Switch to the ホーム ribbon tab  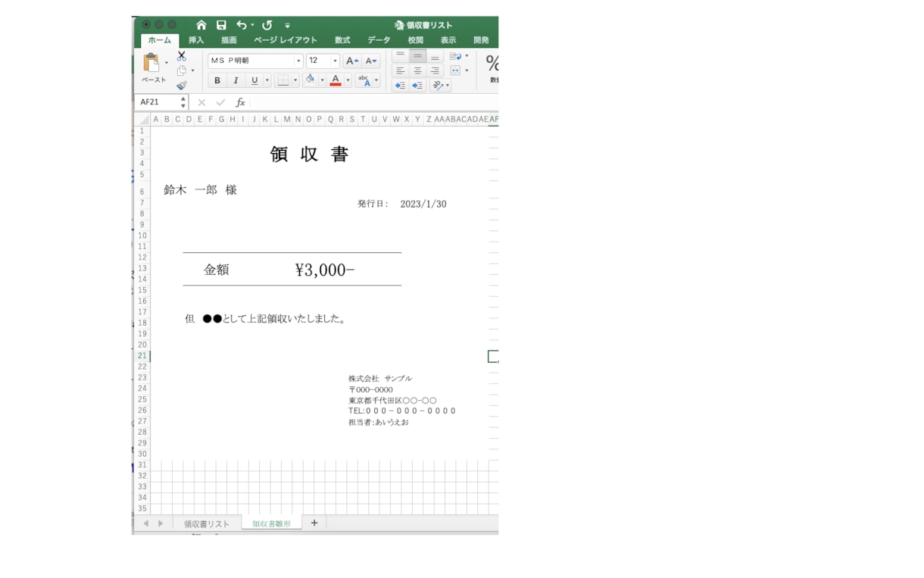[159, 40]
